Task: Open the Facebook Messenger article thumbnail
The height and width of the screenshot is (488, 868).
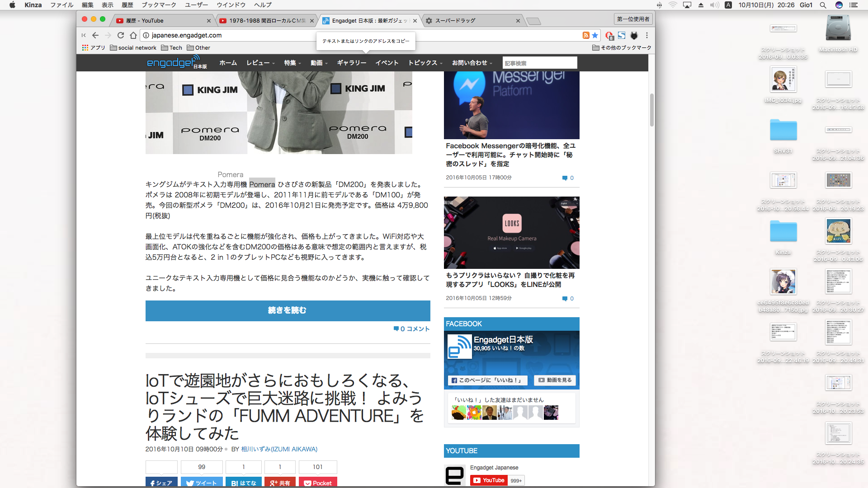Action: [x=511, y=105]
